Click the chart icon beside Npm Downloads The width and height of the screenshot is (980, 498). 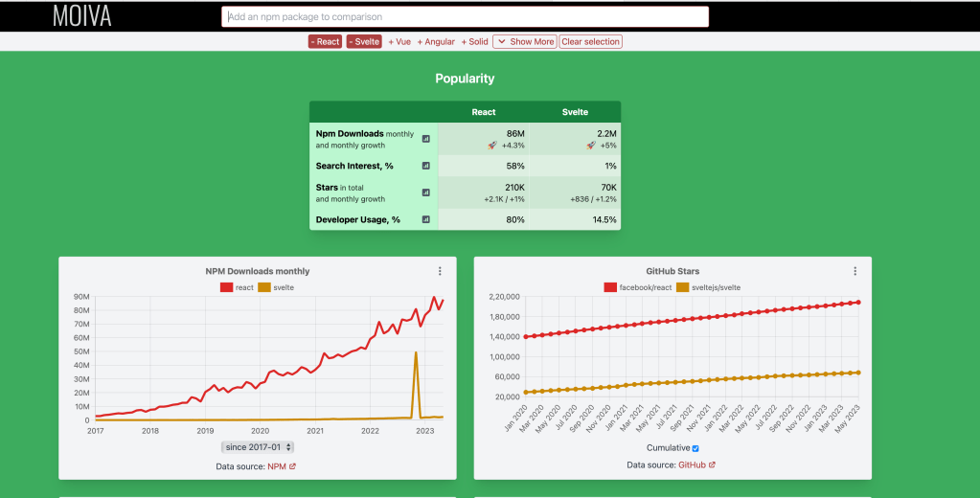coord(426,139)
